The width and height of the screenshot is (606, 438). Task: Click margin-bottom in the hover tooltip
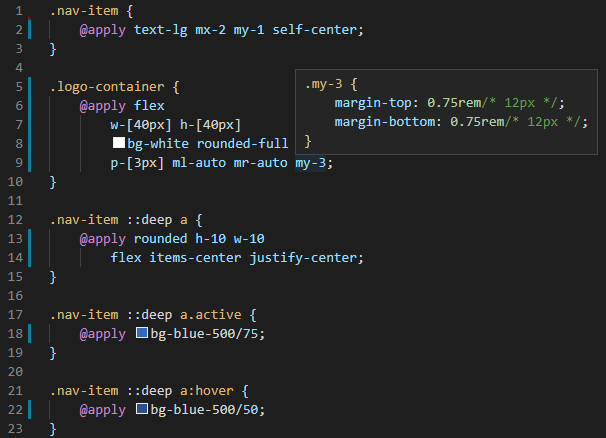pyautogui.click(x=389, y=122)
